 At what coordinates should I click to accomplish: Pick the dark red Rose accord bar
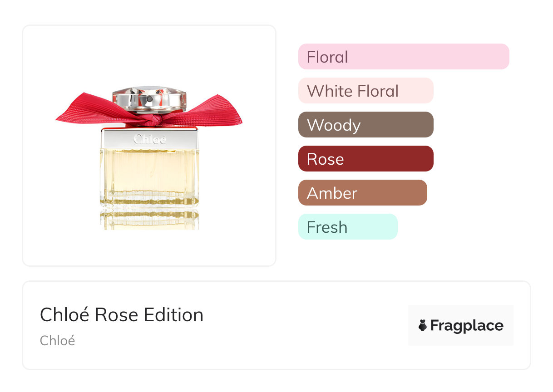365,159
